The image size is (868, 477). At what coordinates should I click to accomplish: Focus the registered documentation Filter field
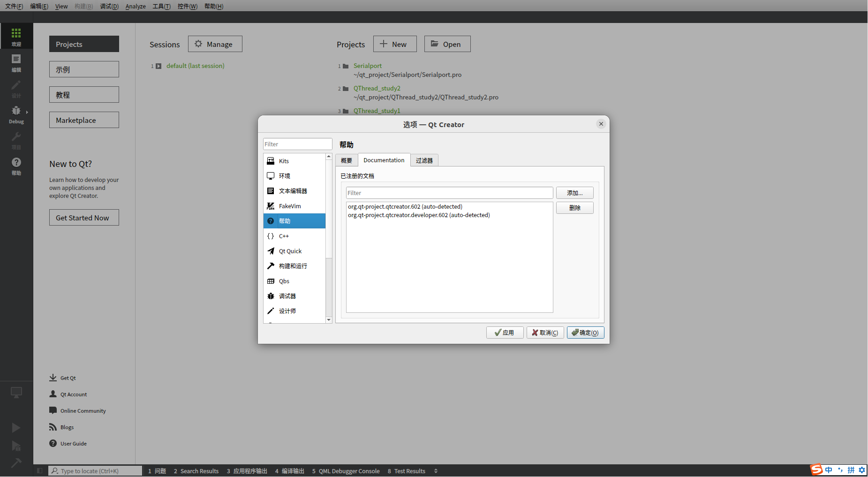(450, 193)
